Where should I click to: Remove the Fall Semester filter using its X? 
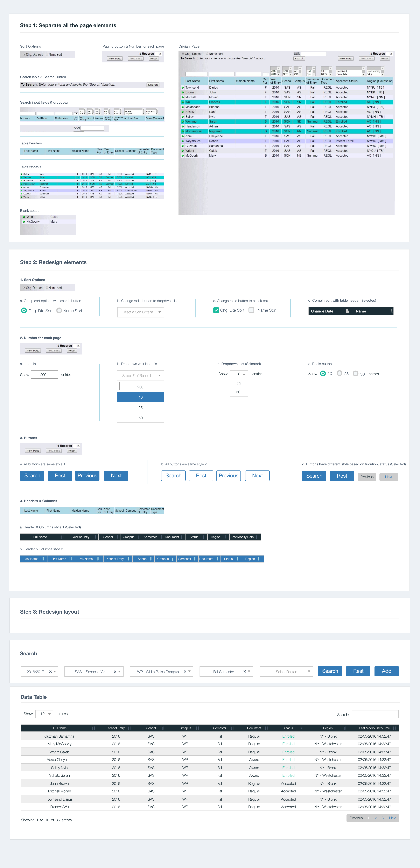(245, 671)
